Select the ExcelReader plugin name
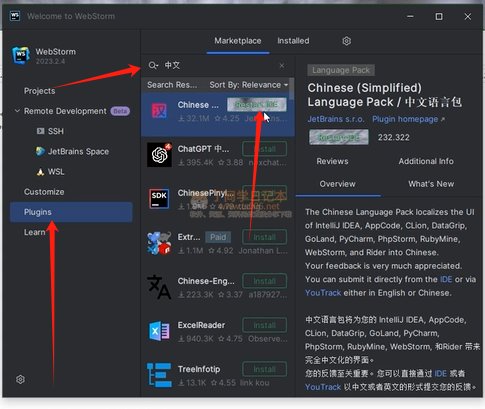The width and height of the screenshot is (485, 409). (201, 325)
